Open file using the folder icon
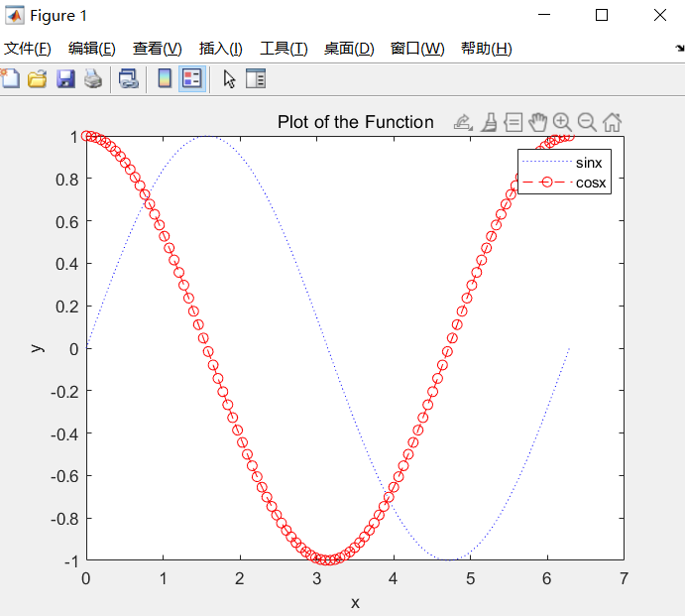The height and width of the screenshot is (616, 685). coord(38,79)
